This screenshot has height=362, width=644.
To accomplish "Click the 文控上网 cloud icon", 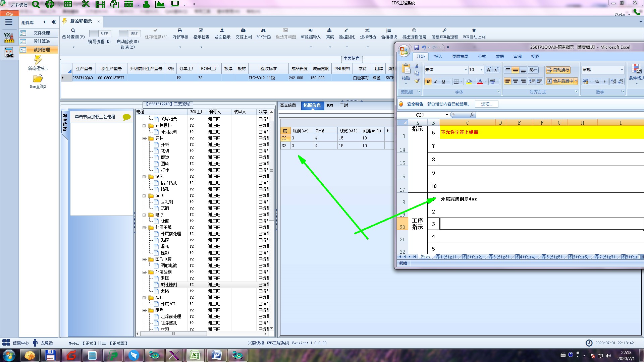I will 243,31.
